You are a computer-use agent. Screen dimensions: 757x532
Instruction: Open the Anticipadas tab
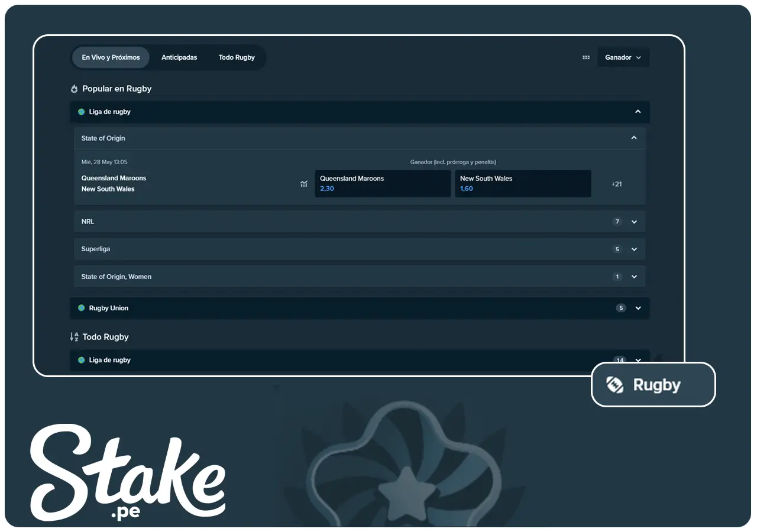(179, 57)
